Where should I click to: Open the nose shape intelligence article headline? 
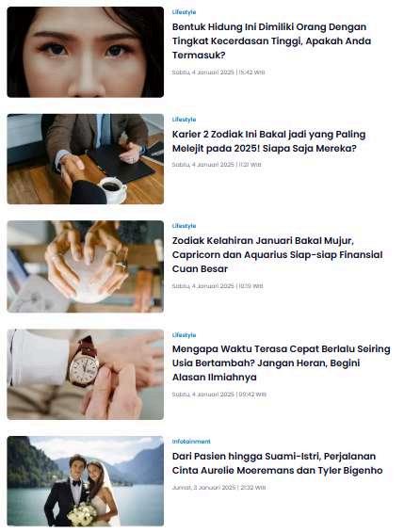[x=271, y=40]
